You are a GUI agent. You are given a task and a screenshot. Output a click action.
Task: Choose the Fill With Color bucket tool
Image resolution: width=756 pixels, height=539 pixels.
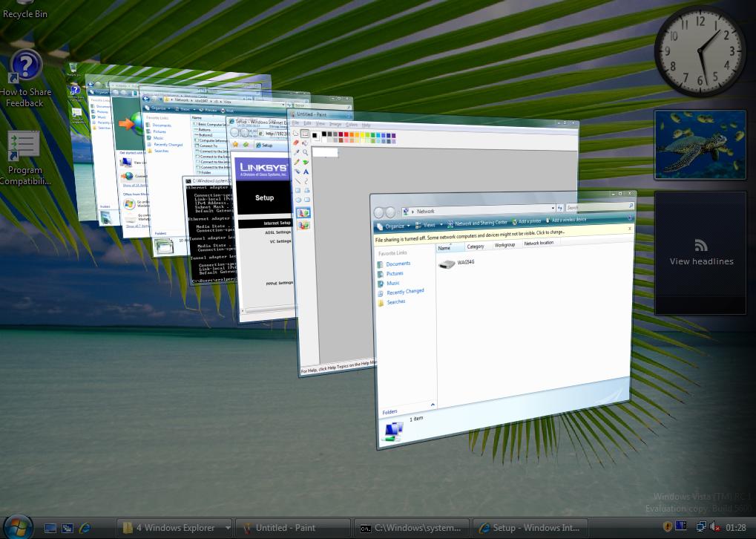pos(305,143)
